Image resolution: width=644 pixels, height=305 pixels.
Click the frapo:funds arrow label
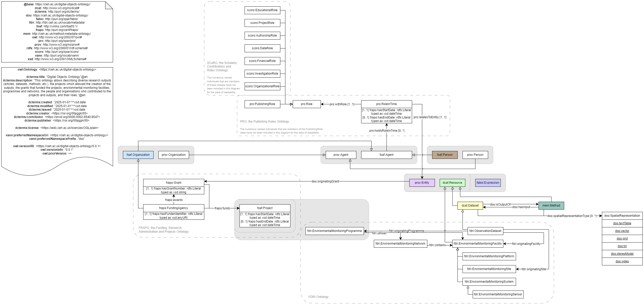pos(222,208)
